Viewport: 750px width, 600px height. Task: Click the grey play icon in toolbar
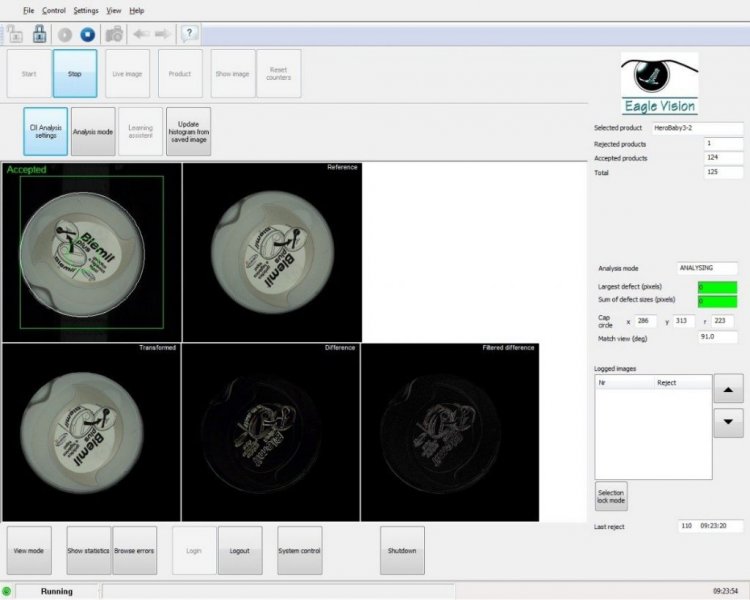pos(65,34)
